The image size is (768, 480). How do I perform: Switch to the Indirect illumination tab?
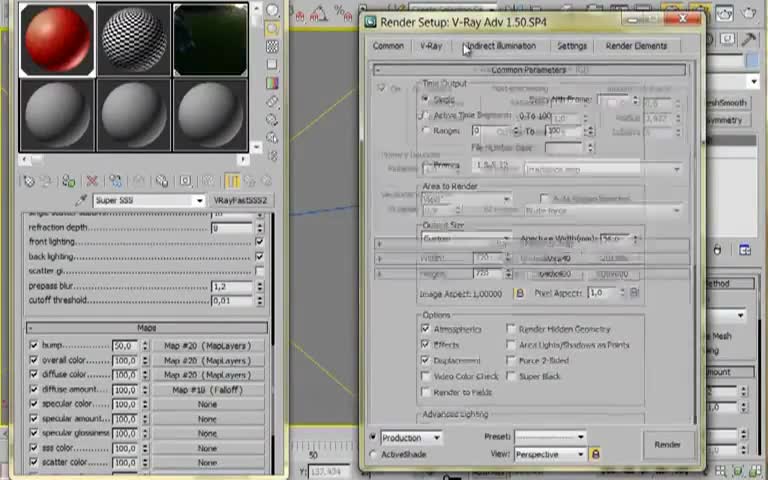click(500, 46)
